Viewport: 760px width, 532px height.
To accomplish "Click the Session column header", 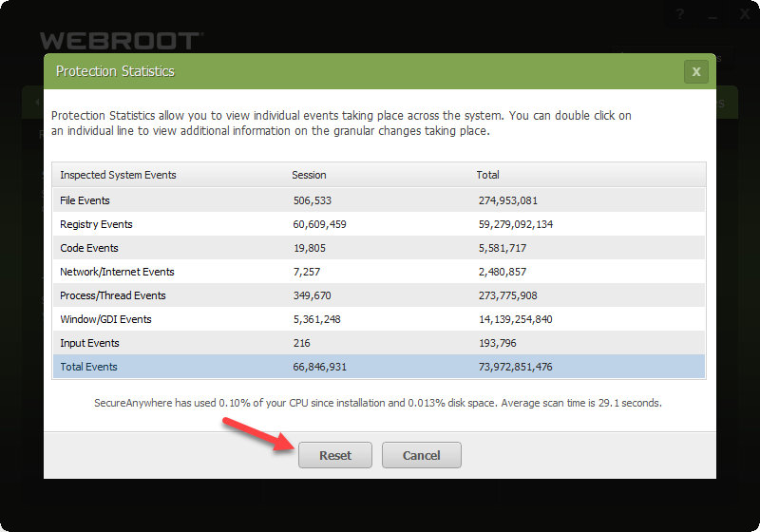I will [x=309, y=175].
